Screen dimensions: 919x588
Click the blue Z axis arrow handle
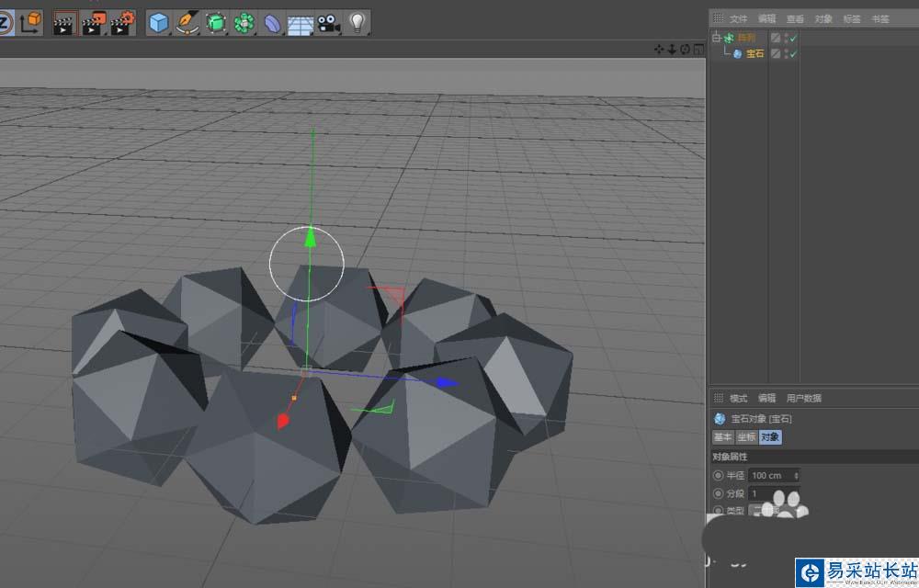[446, 383]
